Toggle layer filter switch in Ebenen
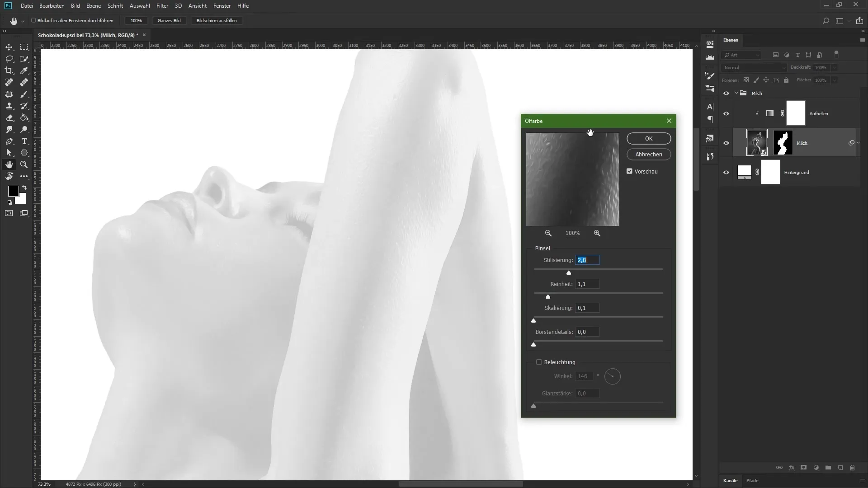This screenshot has width=868, height=488. pyautogui.click(x=836, y=53)
